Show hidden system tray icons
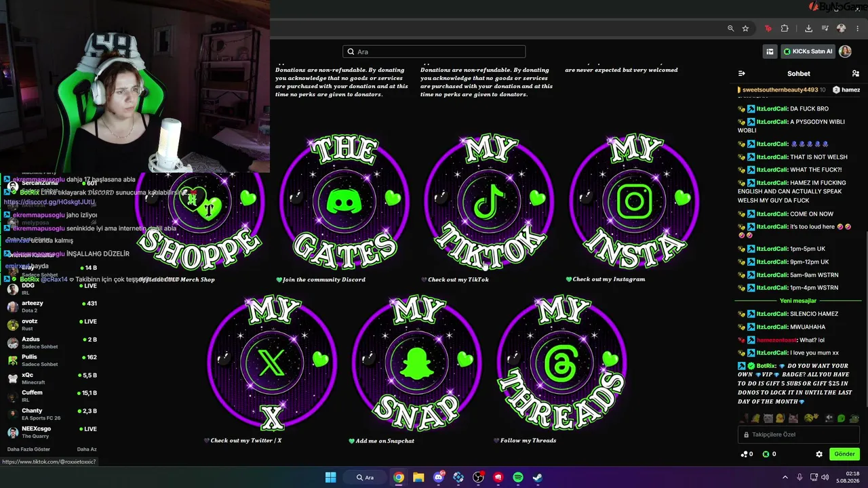 [785, 477]
